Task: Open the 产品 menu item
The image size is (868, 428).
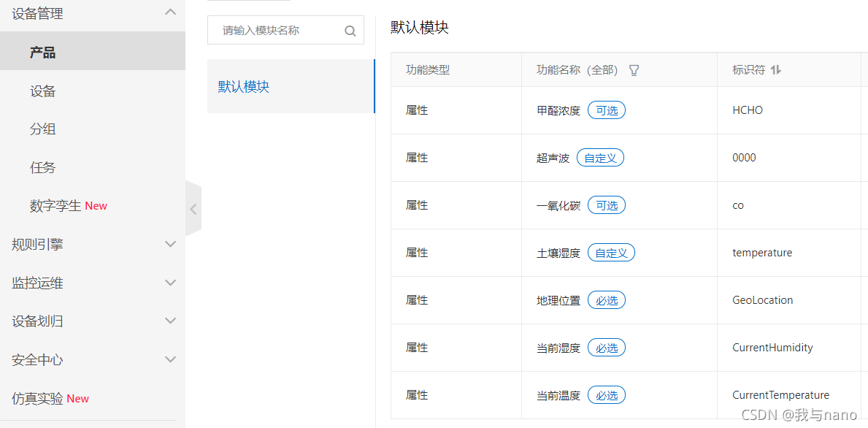Action: (93, 53)
